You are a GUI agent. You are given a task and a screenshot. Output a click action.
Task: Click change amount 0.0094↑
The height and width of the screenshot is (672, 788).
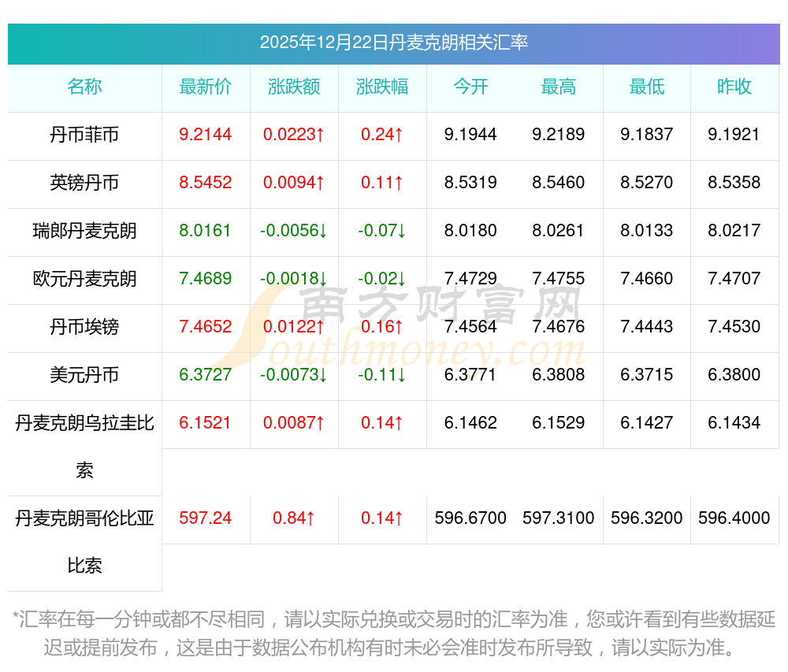294,182
